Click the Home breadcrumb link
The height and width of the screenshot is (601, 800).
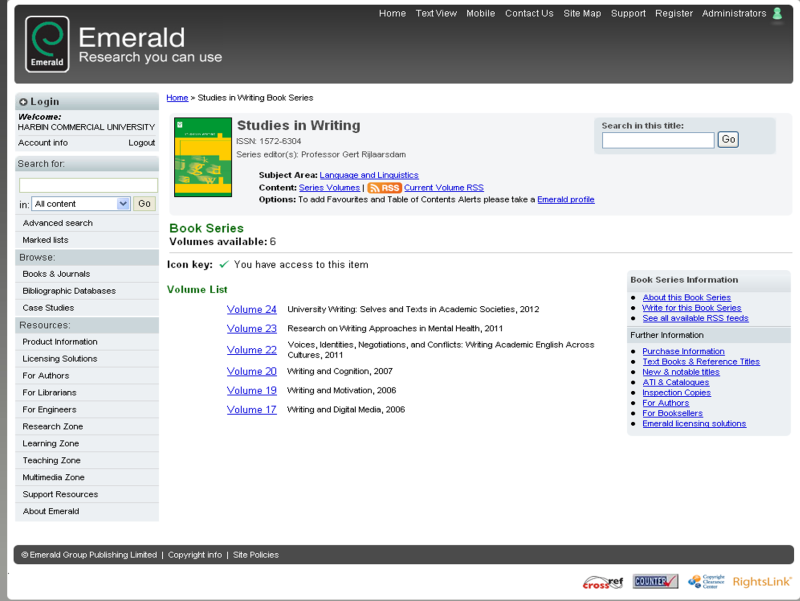[x=177, y=98]
